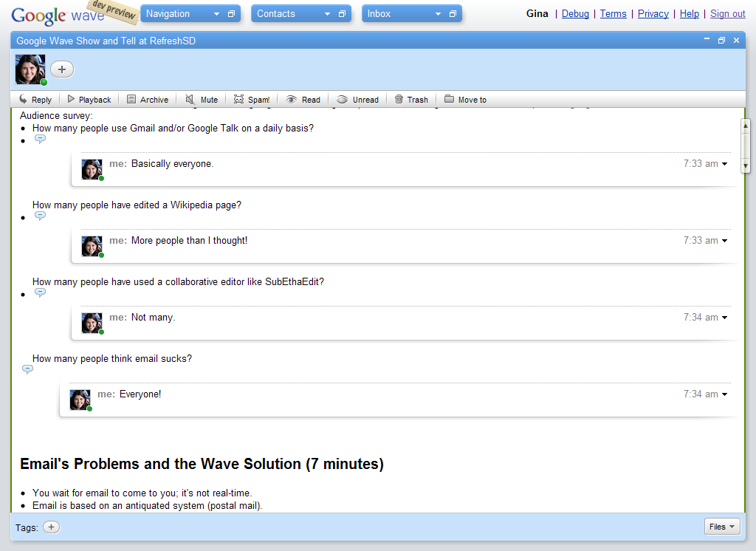Screen dimensions: 756x551
Task: Open menu for 'Basically everyone.' reply
Action: (724, 164)
